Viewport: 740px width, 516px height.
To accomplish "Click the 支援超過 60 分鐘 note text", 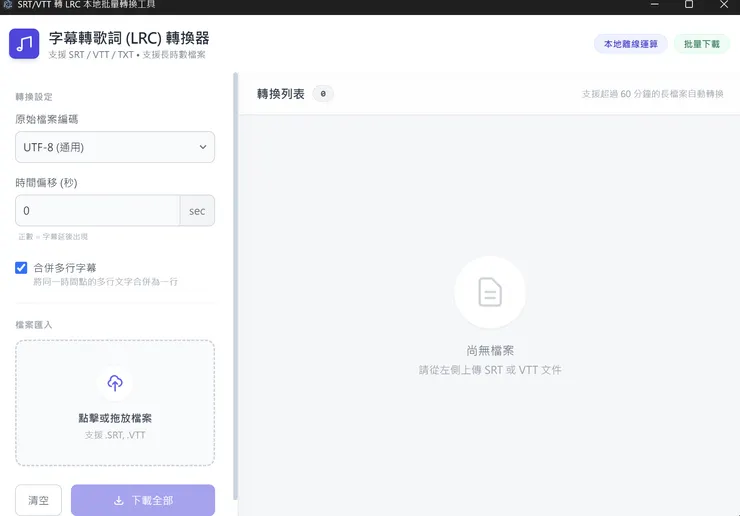I will point(652,93).
